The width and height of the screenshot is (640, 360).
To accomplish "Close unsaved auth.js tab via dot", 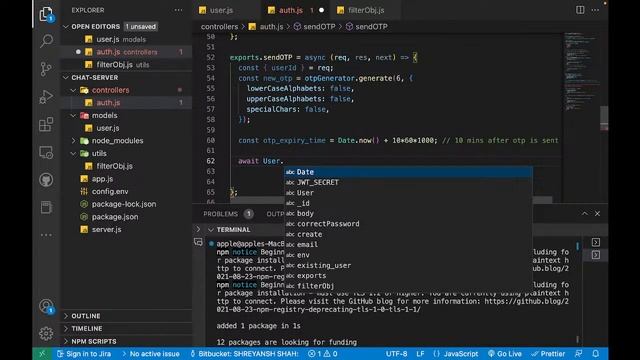I will (x=321, y=10).
